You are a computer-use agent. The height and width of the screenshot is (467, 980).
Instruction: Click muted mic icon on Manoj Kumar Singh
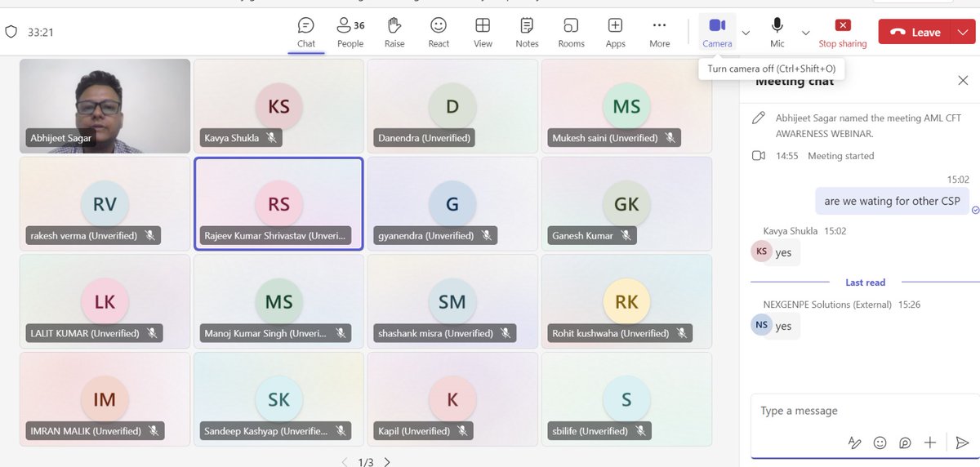pos(341,333)
